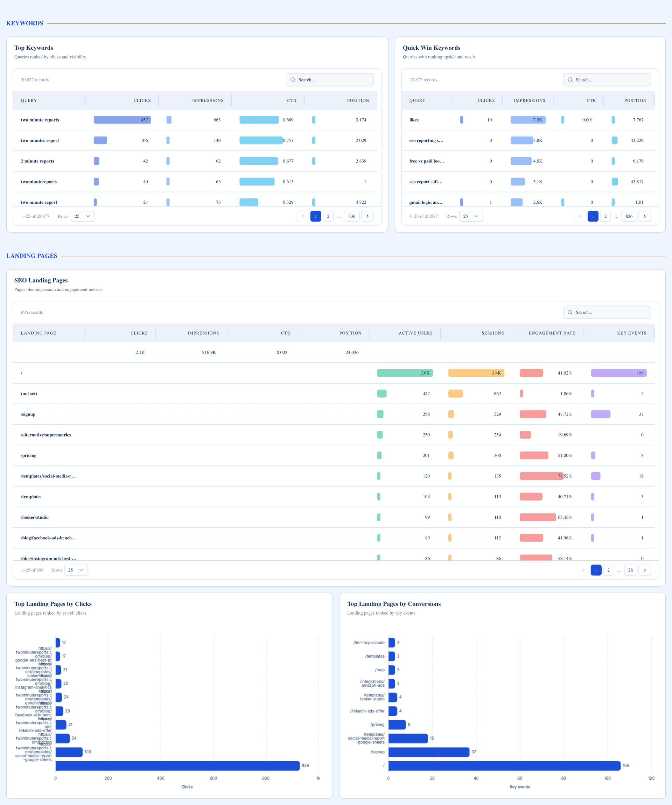Select page 2 in Quick Win Keywords pagination
Viewport: 672px width, 805px height.
coord(605,216)
